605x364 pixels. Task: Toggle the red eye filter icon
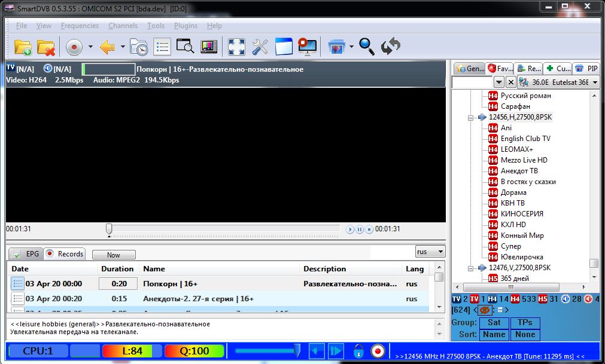485,310
